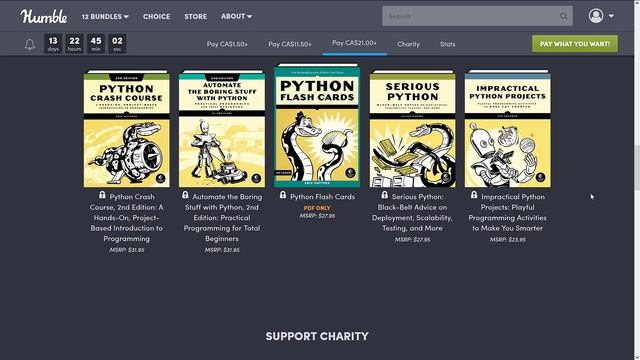Screen dimensions: 640x360
Task: Click the days countdown box
Action: tap(53, 44)
